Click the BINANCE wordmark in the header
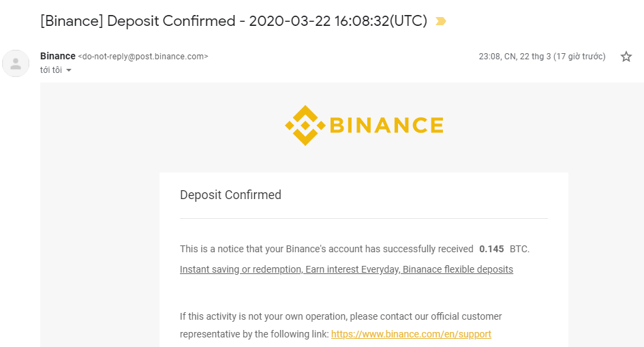644x347 pixels. (386, 125)
